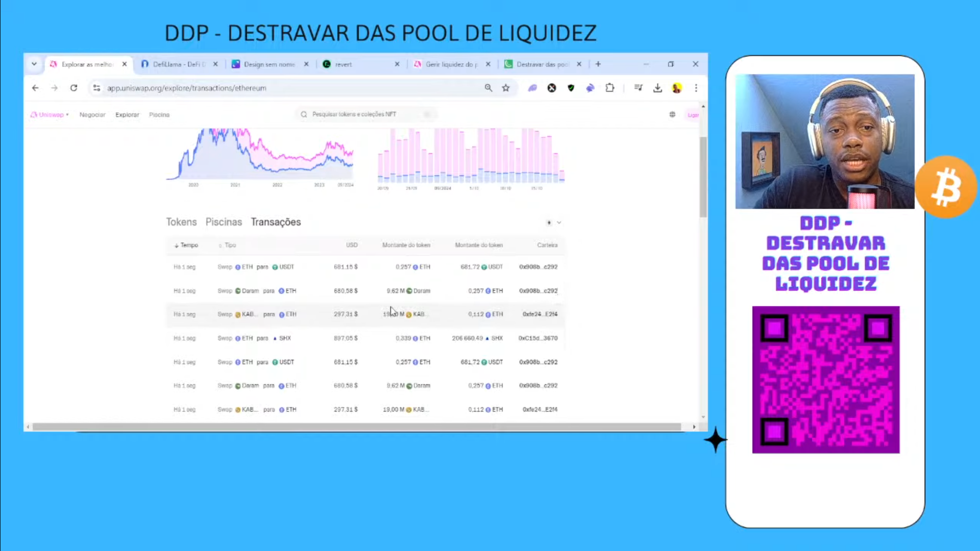Open site information icon in address bar
Image resolution: width=980 pixels, height=551 pixels.
click(x=96, y=88)
